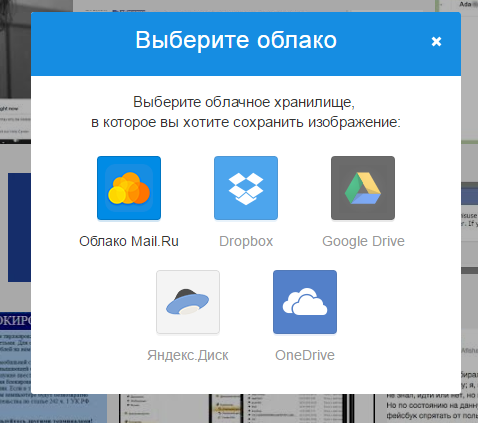This screenshot has width=478, height=423.
Task: Choose the Dropbox box logo icon
Action: [246, 188]
